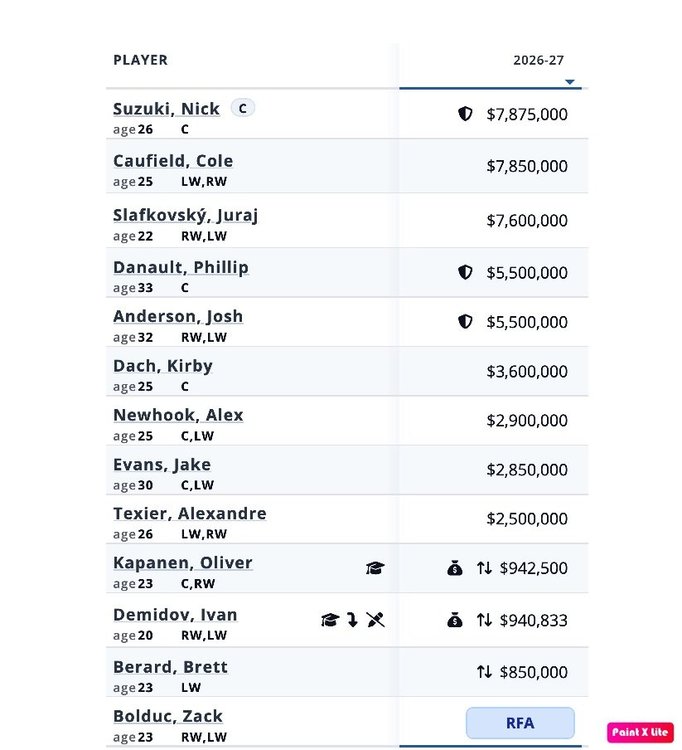This screenshot has height=750, width=682.
Task: Open Juraj Slafkovský's player link
Action: pos(186,215)
